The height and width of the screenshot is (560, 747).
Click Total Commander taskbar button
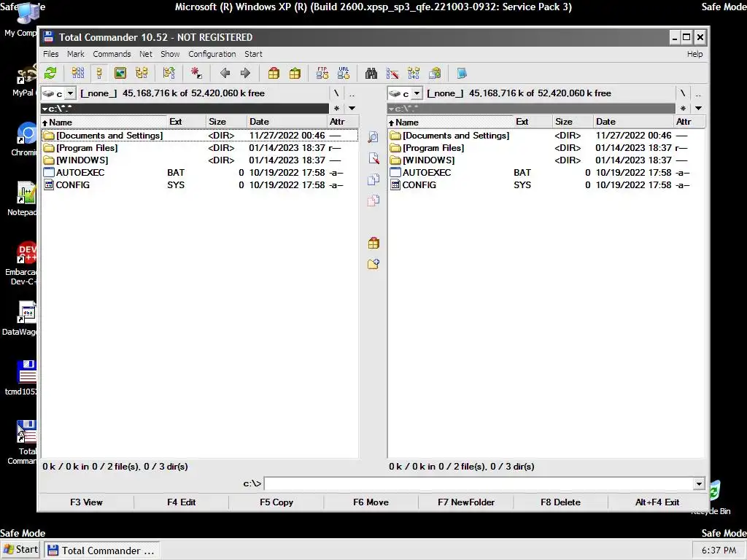coord(102,551)
